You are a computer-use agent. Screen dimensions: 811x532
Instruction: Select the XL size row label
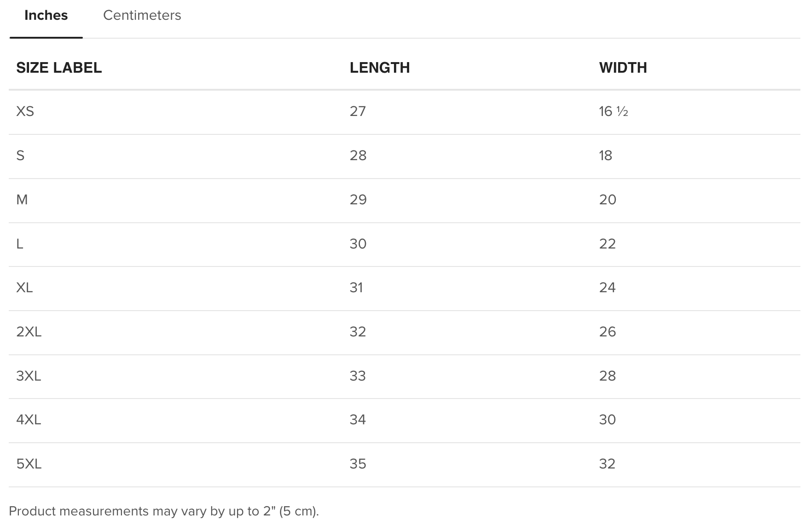(x=24, y=288)
